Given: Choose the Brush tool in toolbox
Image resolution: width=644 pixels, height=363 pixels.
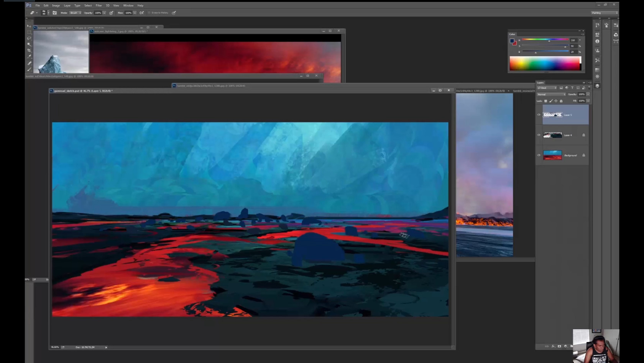Looking at the screenshot, I should tap(29, 69).
